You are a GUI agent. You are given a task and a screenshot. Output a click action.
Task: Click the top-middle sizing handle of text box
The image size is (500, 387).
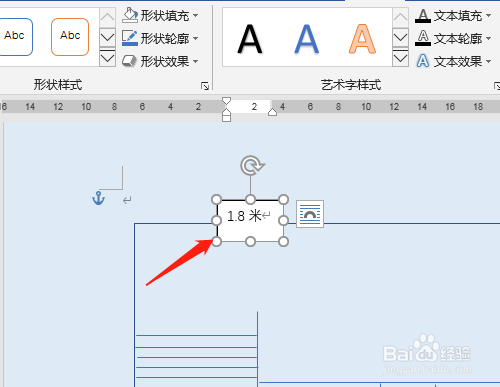click(x=250, y=200)
